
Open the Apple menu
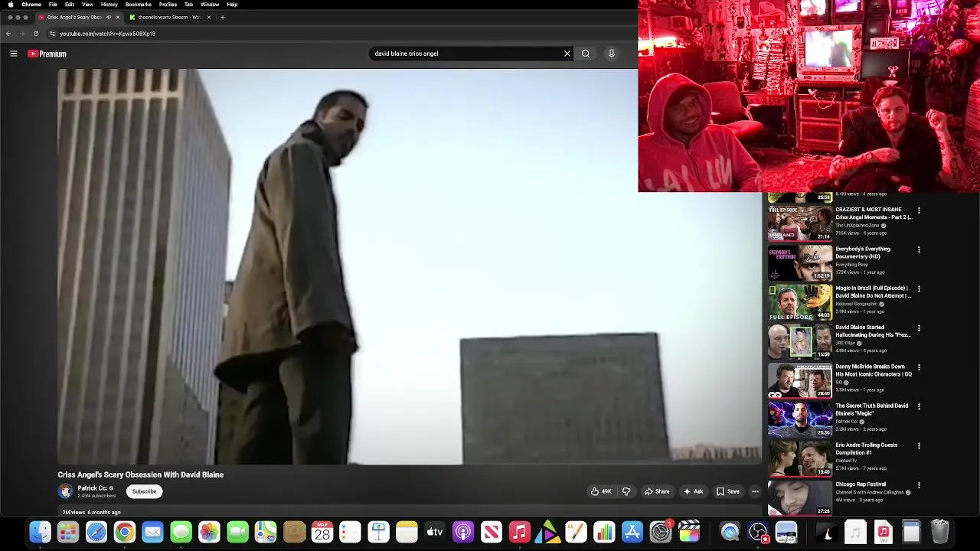pos(10,5)
